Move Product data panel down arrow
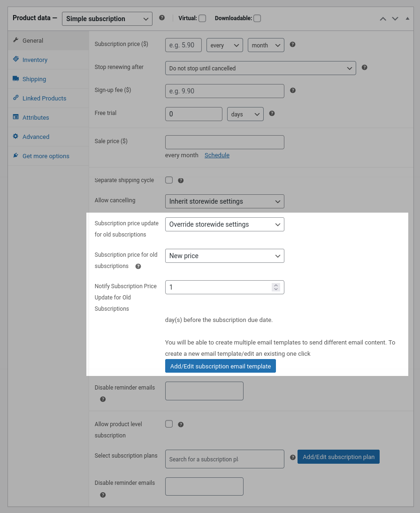 tap(395, 19)
